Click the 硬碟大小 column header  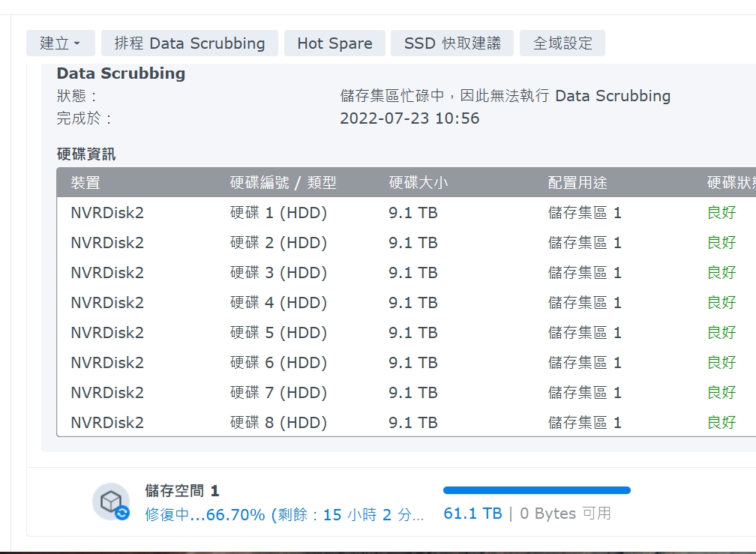click(x=418, y=183)
